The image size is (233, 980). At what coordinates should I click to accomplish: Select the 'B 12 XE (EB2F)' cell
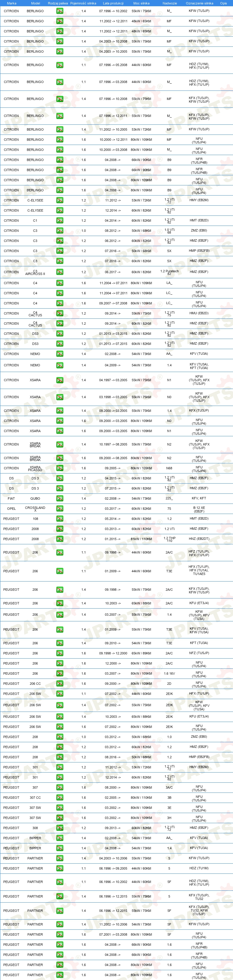[199, 510]
